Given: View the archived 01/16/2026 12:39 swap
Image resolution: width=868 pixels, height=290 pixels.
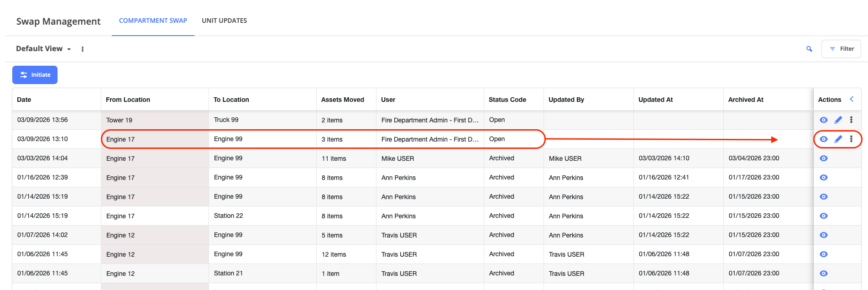Looking at the screenshot, I should tap(824, 178).
